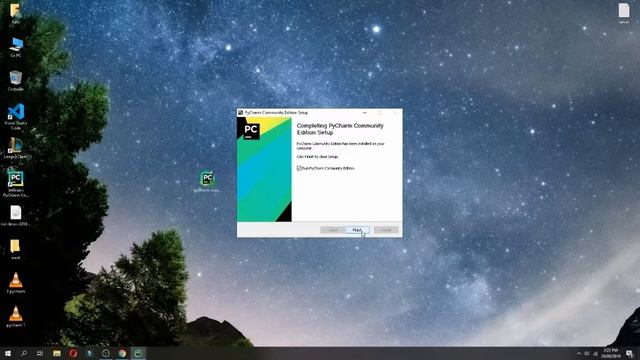640x360 pixels.
Task: Close the PyCharm Community Edition Setup window
Action: (395, 113)
